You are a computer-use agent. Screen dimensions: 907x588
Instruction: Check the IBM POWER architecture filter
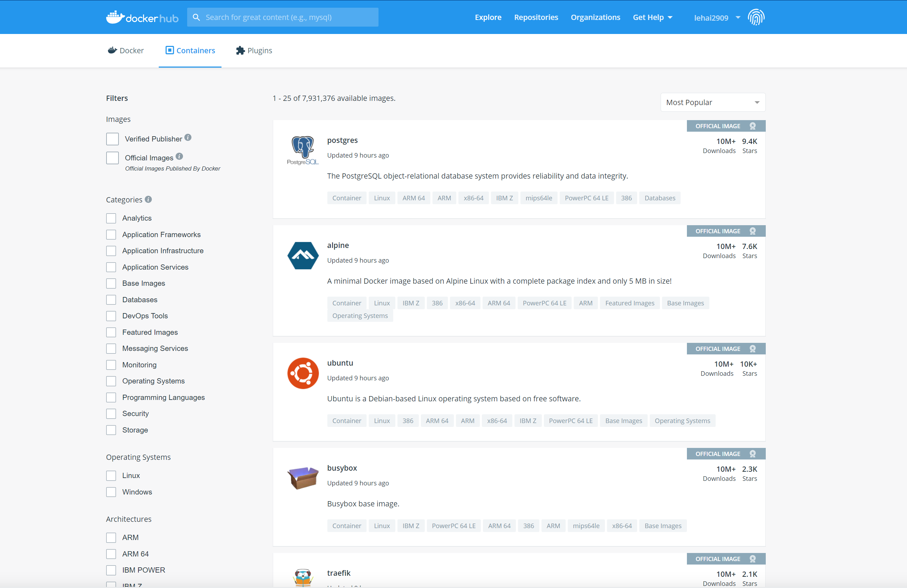pos(111,570)
